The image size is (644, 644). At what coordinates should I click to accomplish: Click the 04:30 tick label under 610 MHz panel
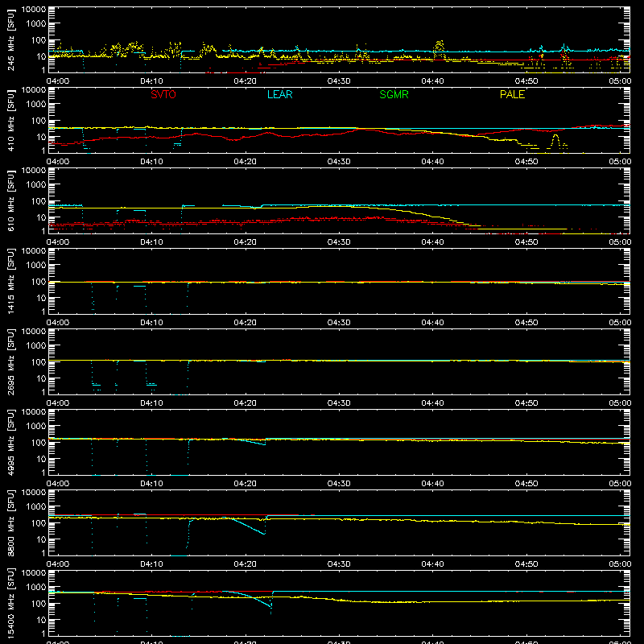click(x=338, y=242)
